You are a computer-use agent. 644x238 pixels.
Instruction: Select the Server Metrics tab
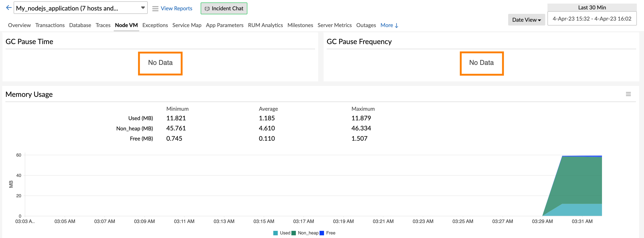(x=334, y=25)
